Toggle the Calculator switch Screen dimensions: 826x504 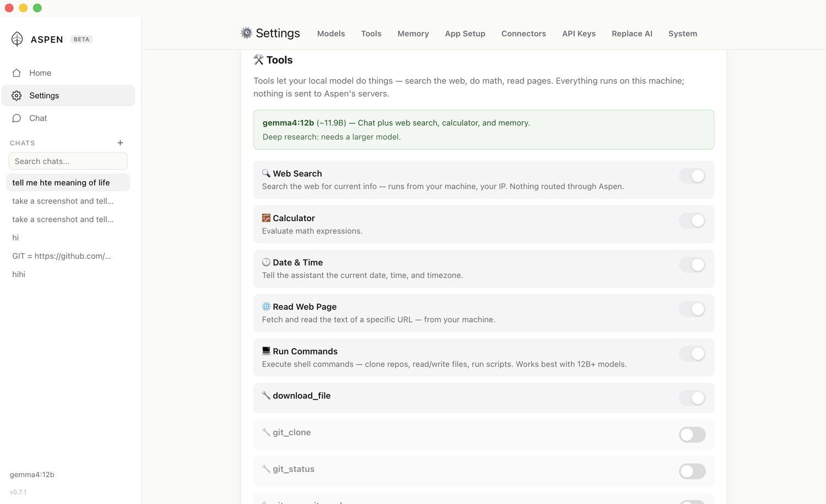(692, 221)
